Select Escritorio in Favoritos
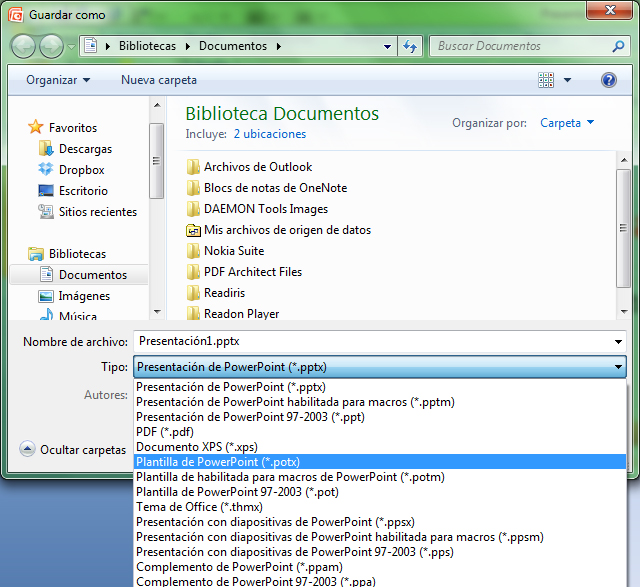The height and width of the screenshot is (587, 640). pyautogui.click(x=83, y=191)
